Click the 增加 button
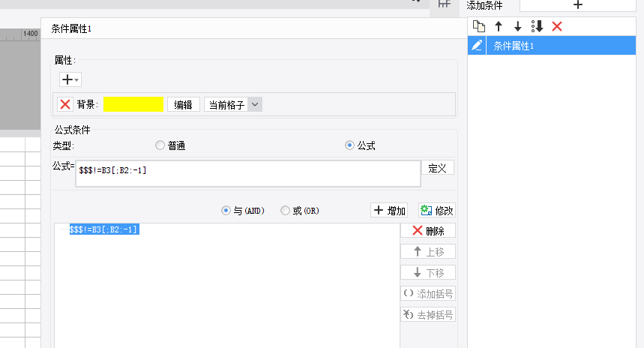 coord(389,210)
